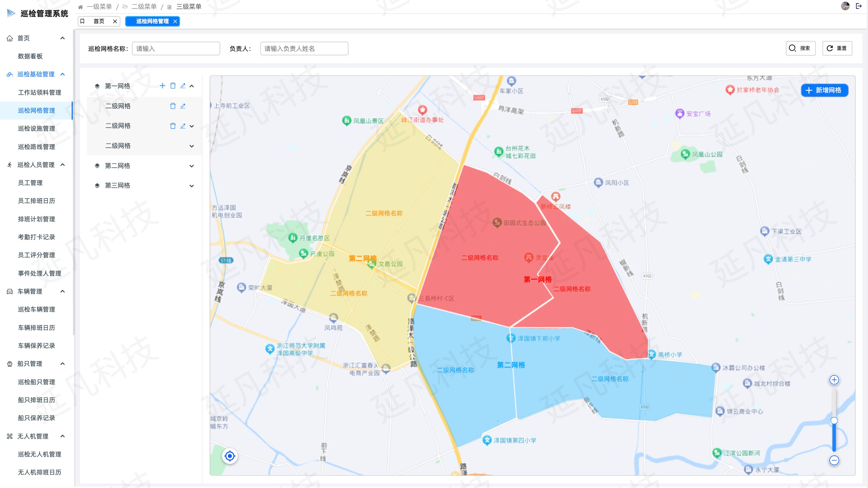The image size is (868, 488).
Task: Edit the first 二级网格 with the pencil icon
Action: [x=183, y=106]
